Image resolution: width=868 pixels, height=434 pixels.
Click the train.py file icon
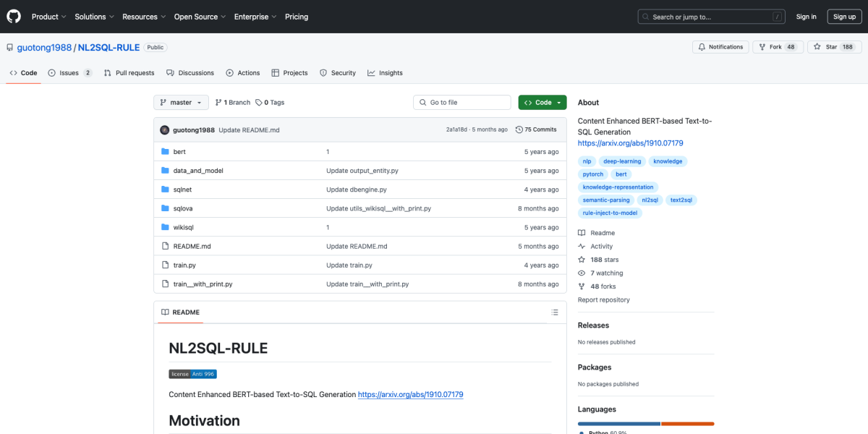[x=165, y=265]
